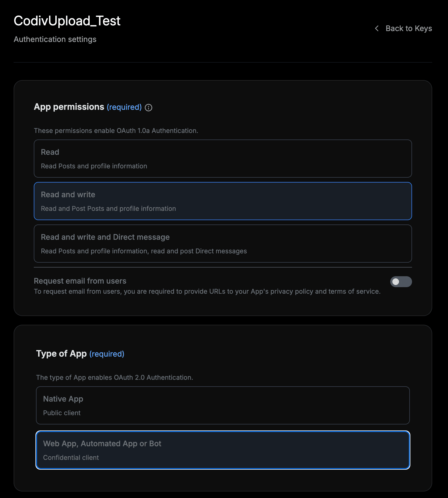This screenshot has height=498, width=448.
Task: Click the info icon beside App permissions
Action: pyautogui.click(x=148, y=107)
